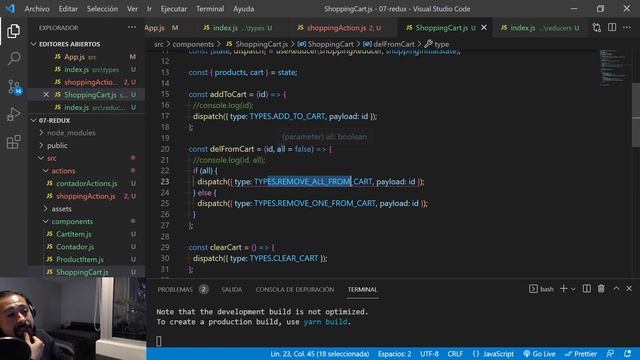Screen dimensions: 640x360
Task: Open the Archivo menu
Action: [37, 9]
